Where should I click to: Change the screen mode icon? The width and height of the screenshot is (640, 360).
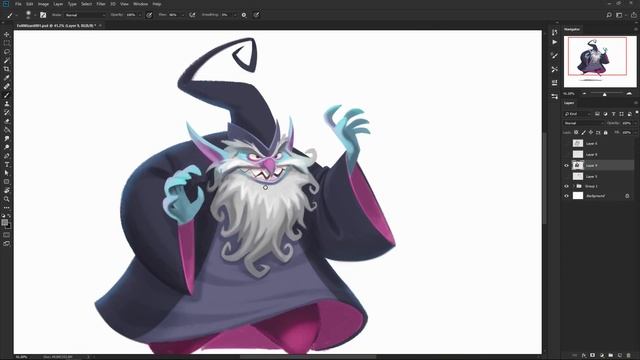[x=7, y=244]
